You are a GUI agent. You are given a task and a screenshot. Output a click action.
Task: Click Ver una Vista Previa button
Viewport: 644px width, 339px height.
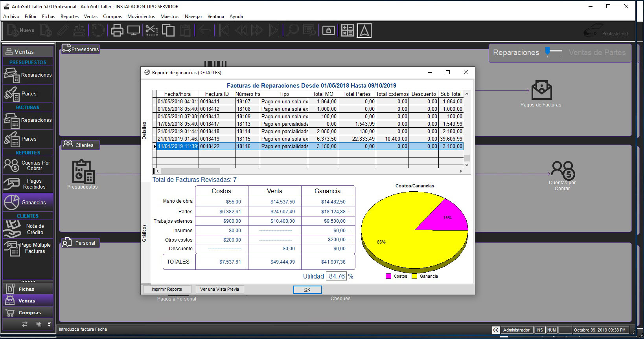[219, 290]
